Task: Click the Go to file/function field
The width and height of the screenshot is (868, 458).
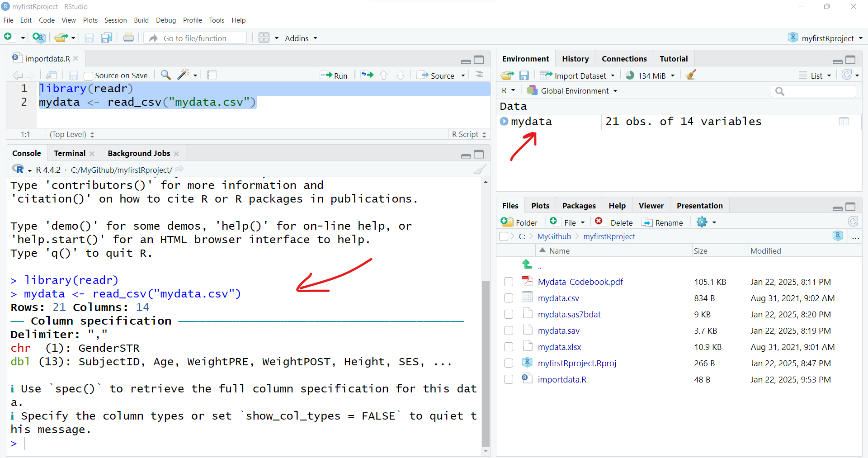Action: [195, 38]
